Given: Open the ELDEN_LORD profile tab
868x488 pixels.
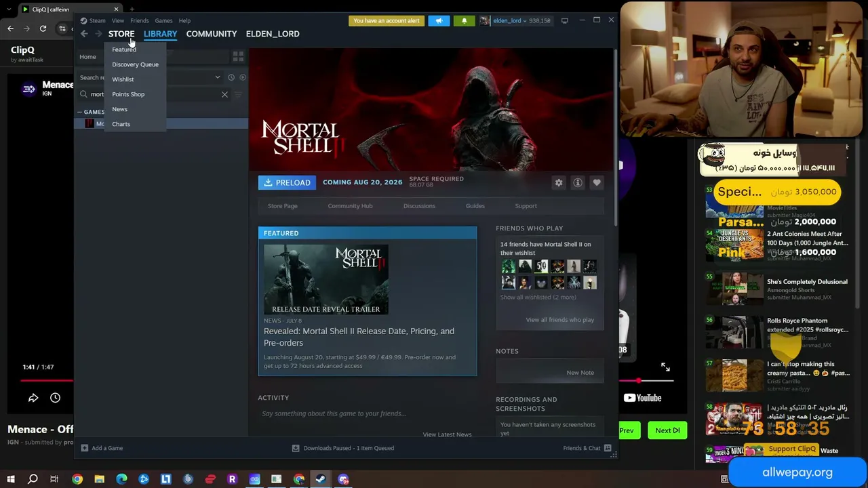Looking at the screenshot, I should pyautogui.click(x=273, y=34).
